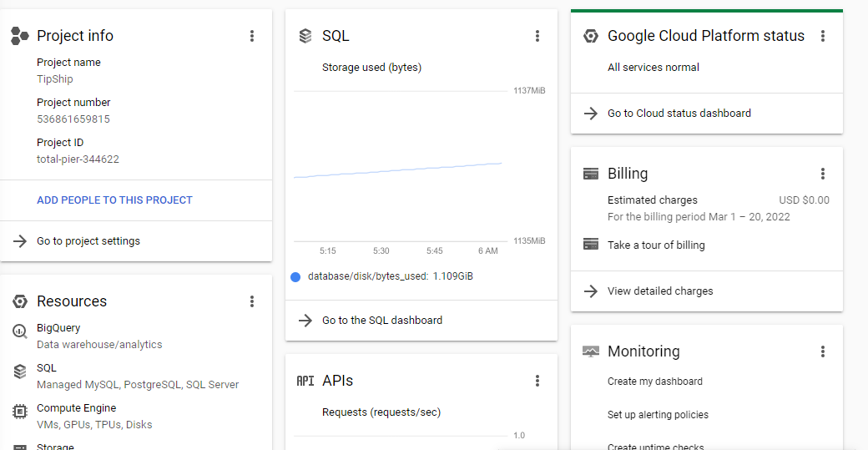Click the BigQuery icon in Resources
868x450 pixels.
point(20,331)
